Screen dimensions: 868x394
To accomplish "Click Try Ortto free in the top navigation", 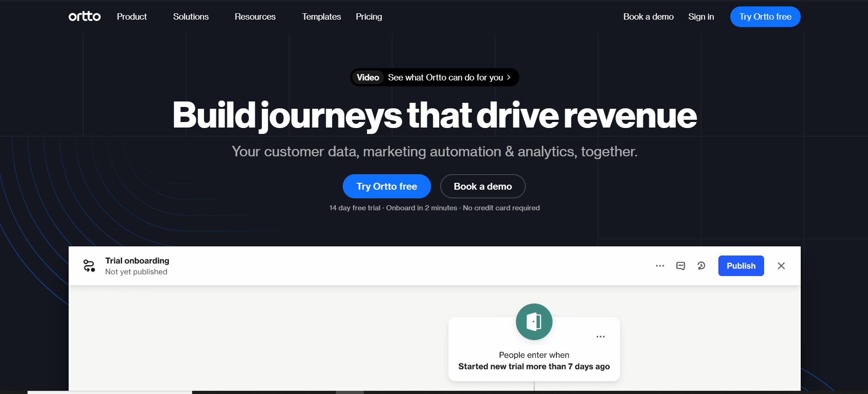I will (x=765, y=16).
